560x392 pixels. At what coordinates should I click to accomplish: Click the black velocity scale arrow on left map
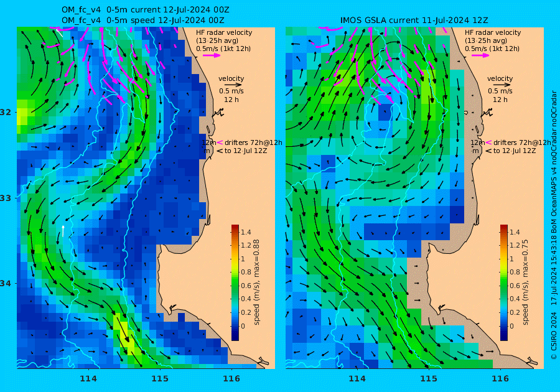pos(233,85)
